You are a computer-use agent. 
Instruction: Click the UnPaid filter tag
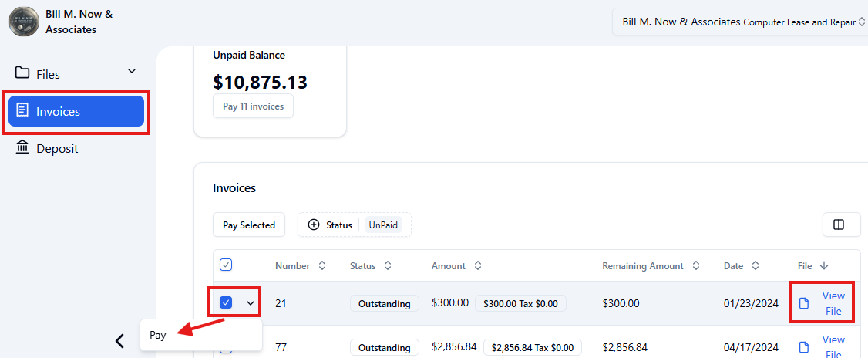tap(382, 225)
